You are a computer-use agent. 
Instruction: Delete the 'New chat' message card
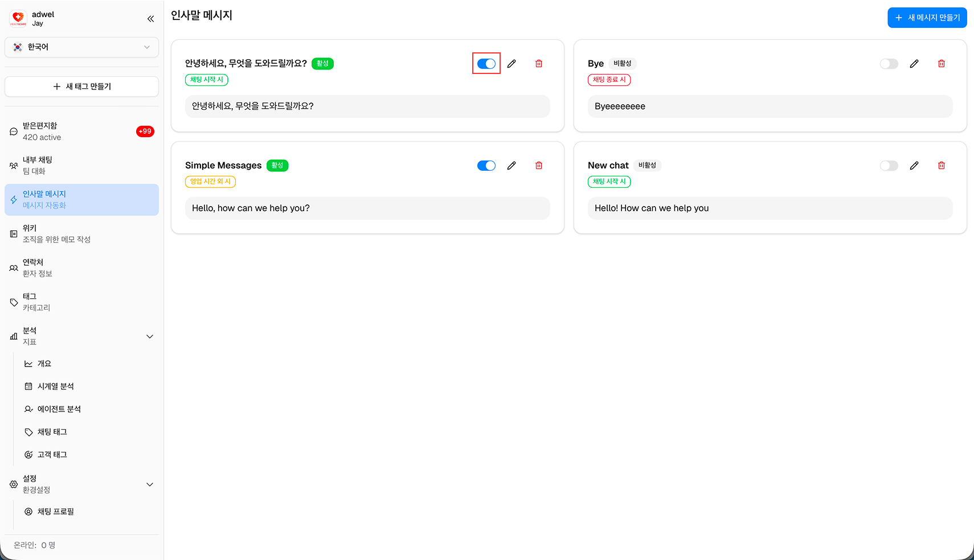941,166
